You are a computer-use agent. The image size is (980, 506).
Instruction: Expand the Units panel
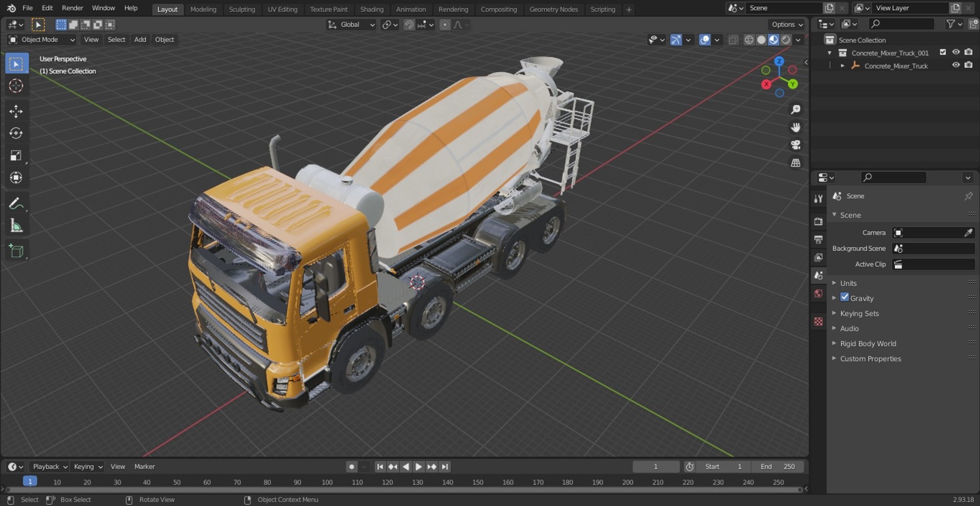[x=848, y=283]
